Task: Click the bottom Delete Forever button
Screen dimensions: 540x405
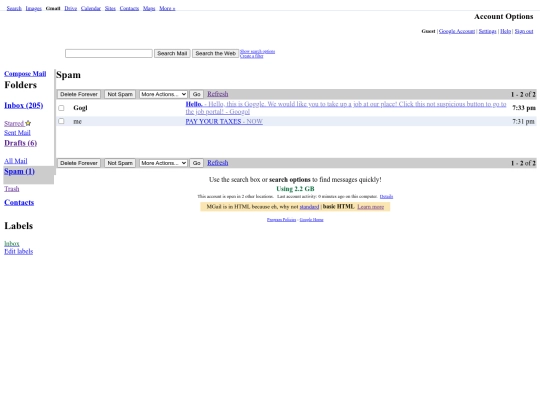Action: pyautogui.click(x=79, y=163)
